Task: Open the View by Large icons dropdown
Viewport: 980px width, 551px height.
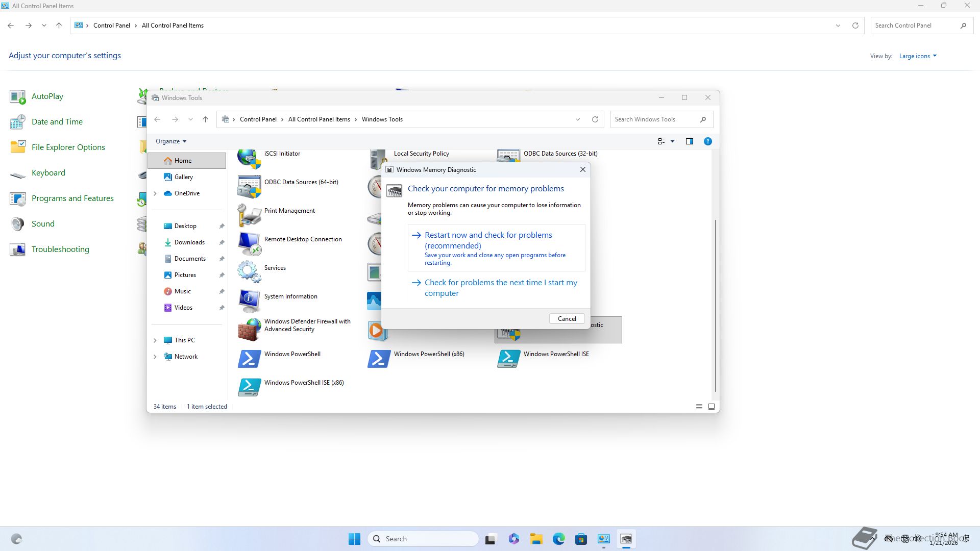Action: (918, 56)
